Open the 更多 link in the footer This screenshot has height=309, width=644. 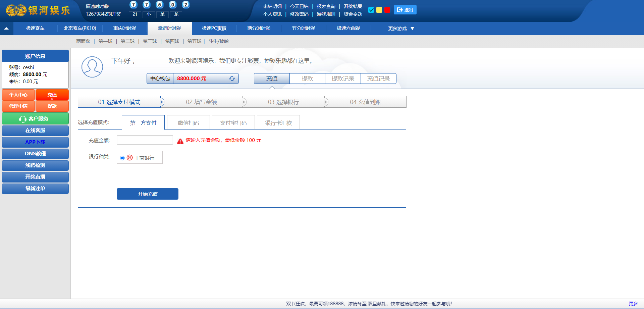pos(633,304)
